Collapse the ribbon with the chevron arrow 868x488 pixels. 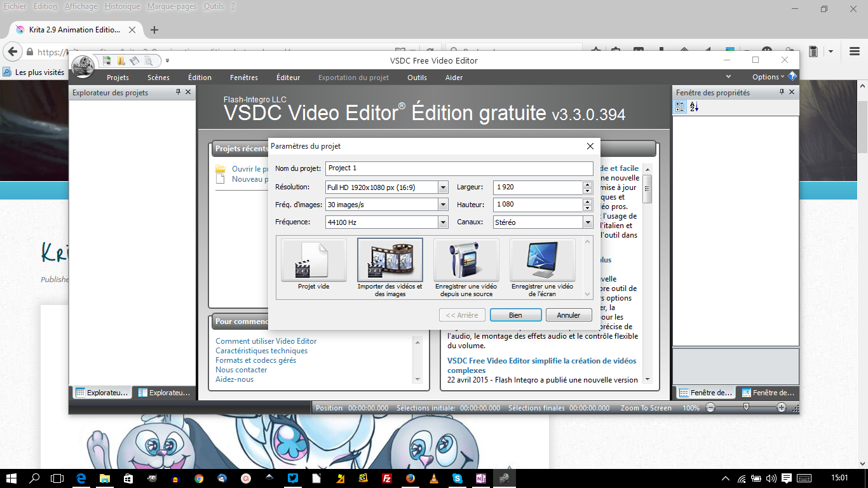coord(728,77)
